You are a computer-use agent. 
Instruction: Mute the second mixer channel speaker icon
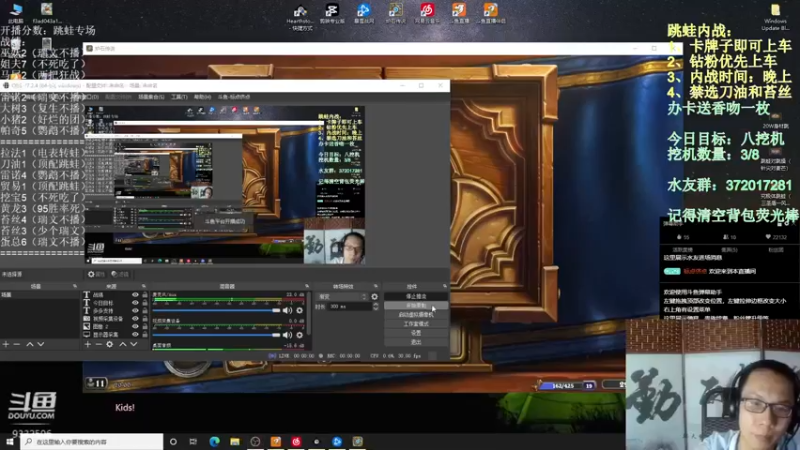[x=288, y=335]
